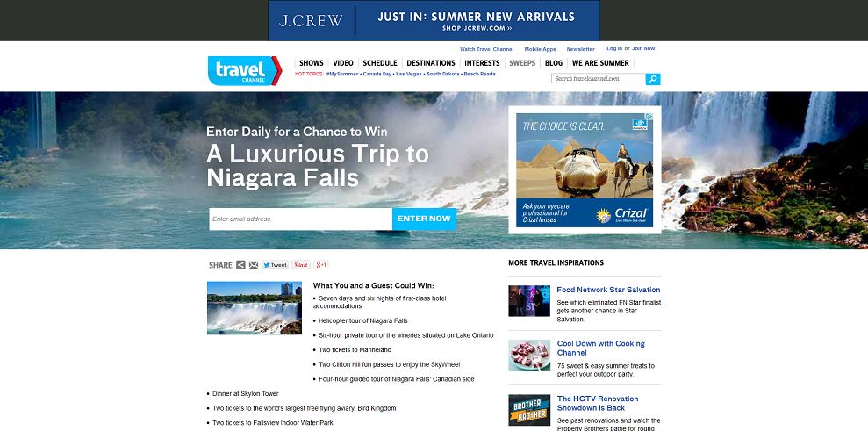Share the page via email envelope icon
The height and width of the screenshot is (431, 868).
pyautogui.click(x=254, y=265)
